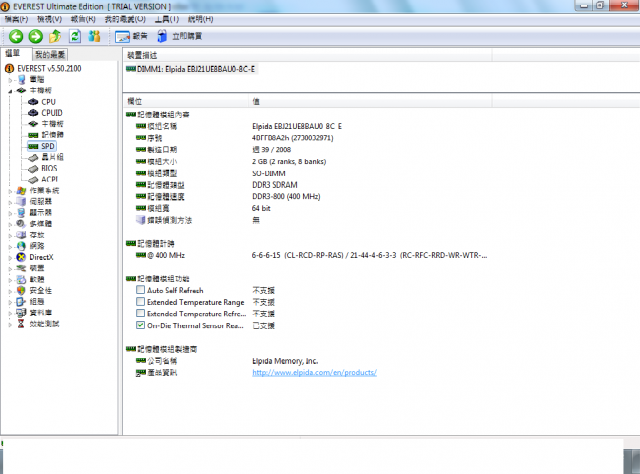
Task: Click the EVEREST v5.50.2100 root node
Action: [x=49, y=69]
